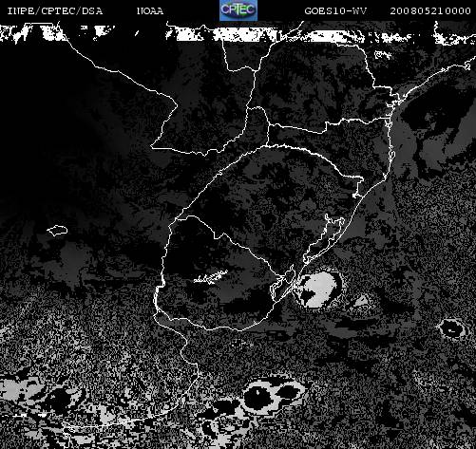Click the CPTEC logo in the header
Viewport: 476px width, 449px height.
[x=238, y=10]
